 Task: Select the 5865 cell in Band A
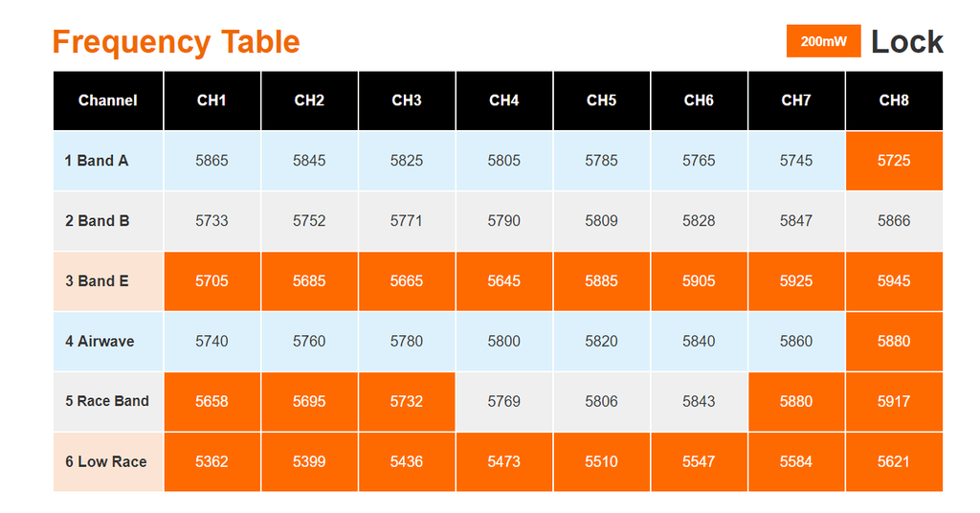(212, 161)
